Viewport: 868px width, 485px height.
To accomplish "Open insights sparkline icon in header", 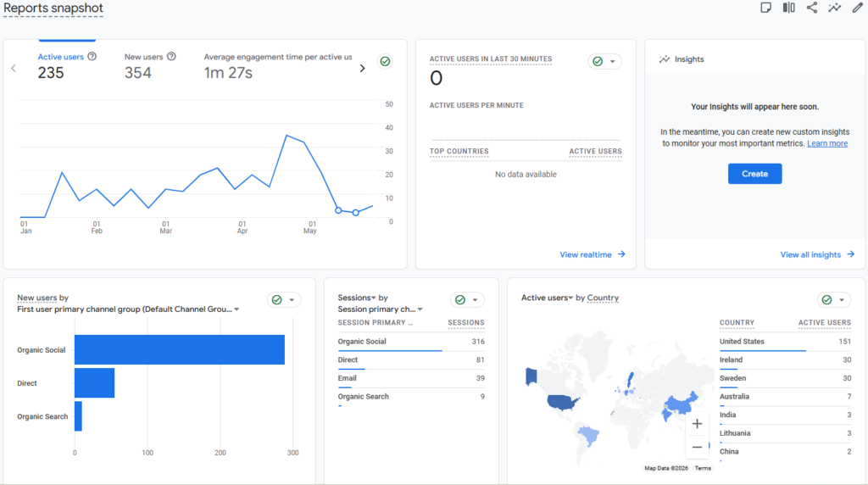I will (835, 8).
